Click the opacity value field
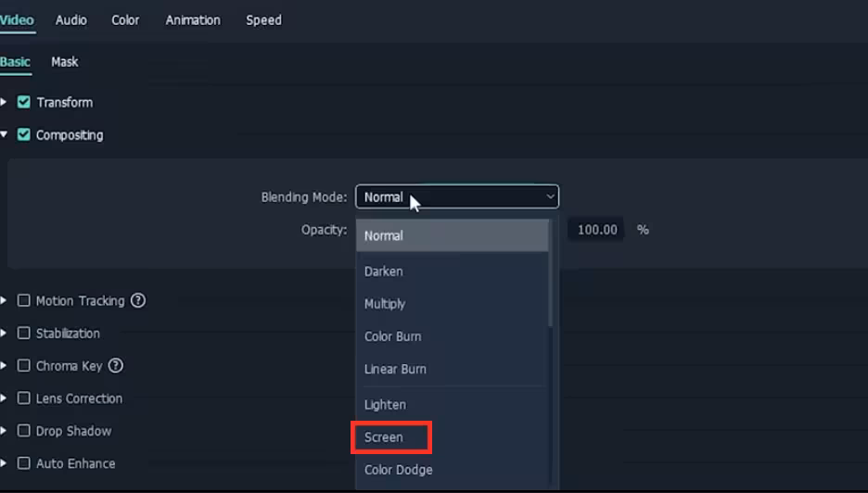The width and height of the screenshot is (868, 493). (597, 230)
